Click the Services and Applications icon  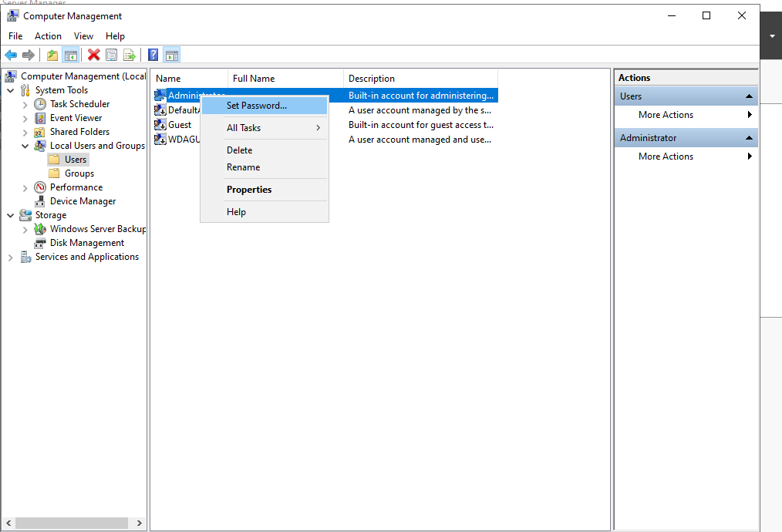pos(25,257)
